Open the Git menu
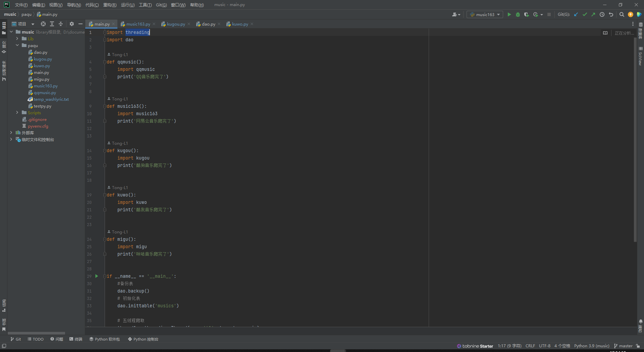The width and height of the screenshot is (644, 352). [x=161, y=5]
